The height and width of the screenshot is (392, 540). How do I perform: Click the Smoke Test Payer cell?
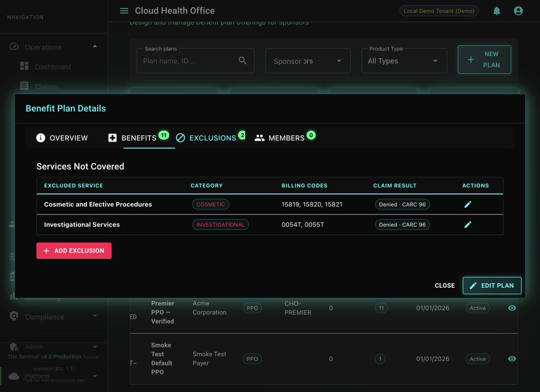tap(210, 359)
